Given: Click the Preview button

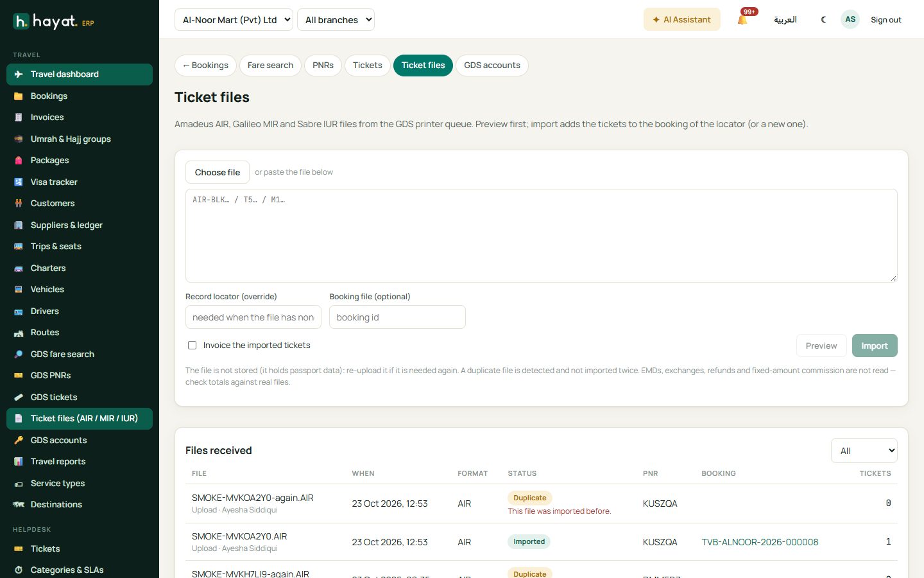Looking at the screenshot, I should 821,346.
